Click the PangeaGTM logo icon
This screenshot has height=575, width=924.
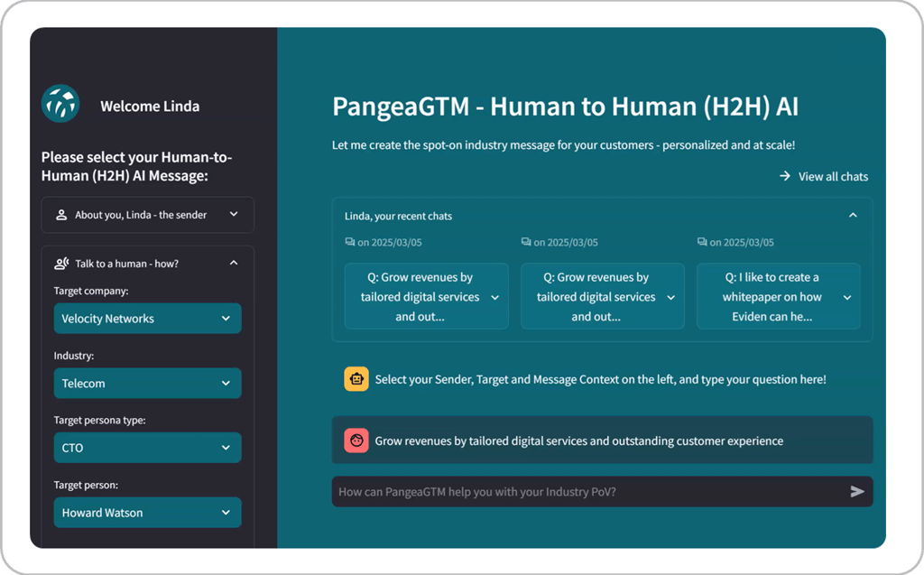click(x=60, y=104)
